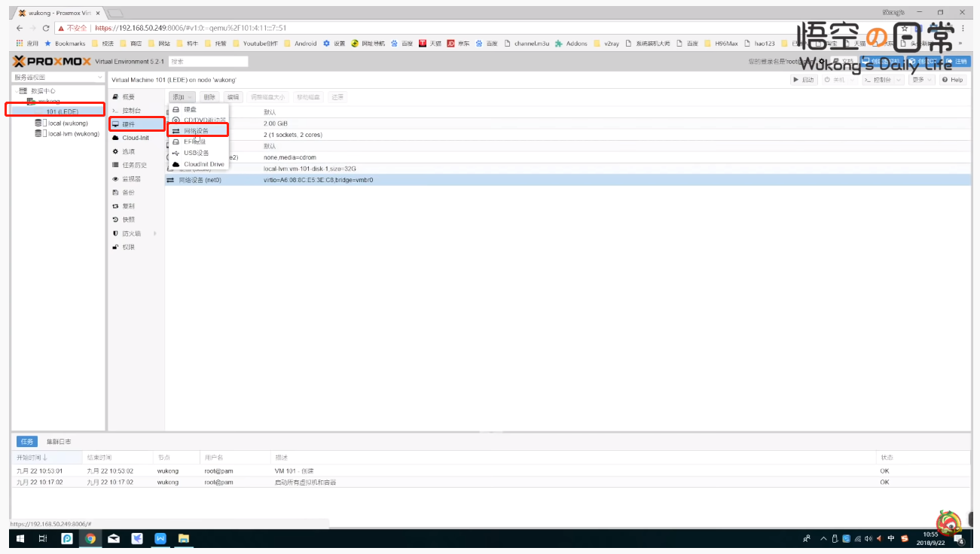Switch to the 任务 (Tasks) tab
This screenshot has width=980, height=554.
pos(26,442)
